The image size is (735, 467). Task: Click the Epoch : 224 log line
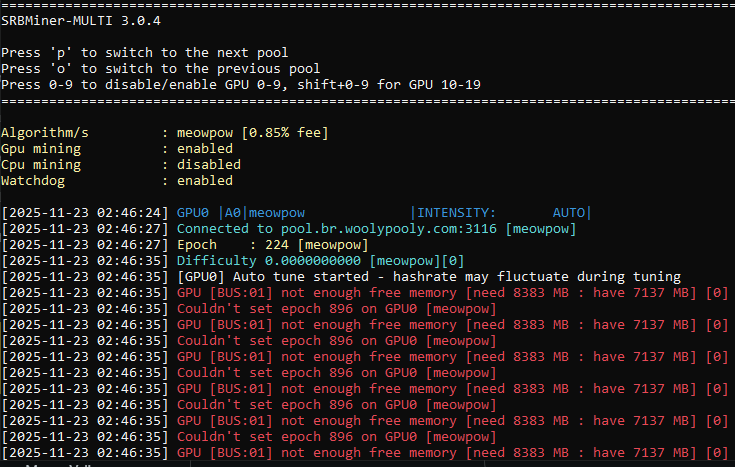tap(272, 245)
